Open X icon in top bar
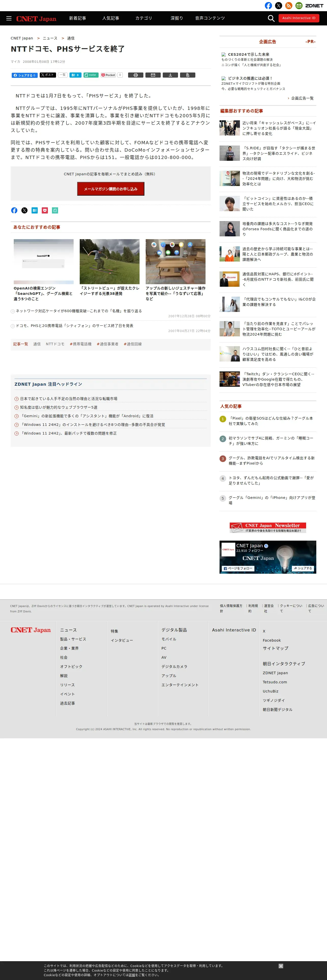The height and width of the screenshot is (980, 327). pyautogui.click(x=279, y=6)
